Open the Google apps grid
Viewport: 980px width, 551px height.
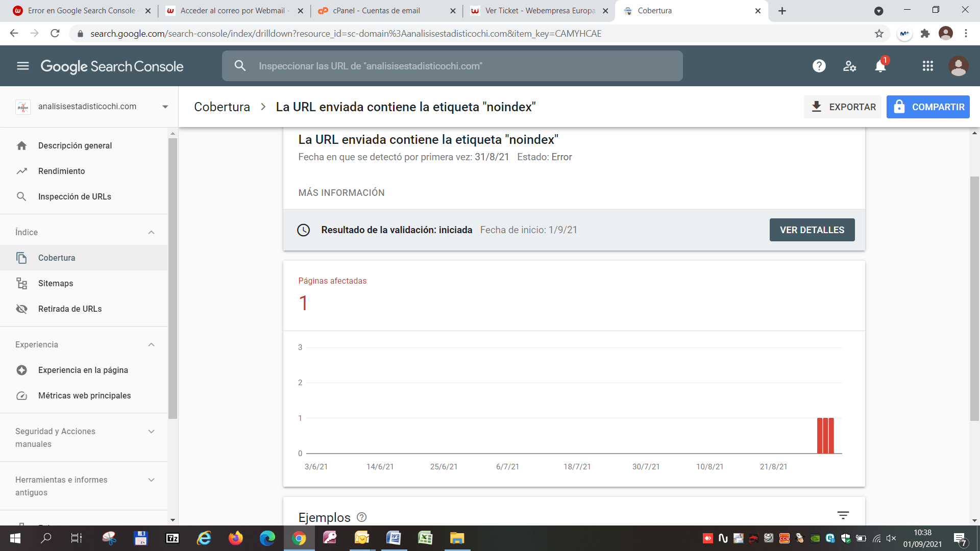[x=927, y=66]
